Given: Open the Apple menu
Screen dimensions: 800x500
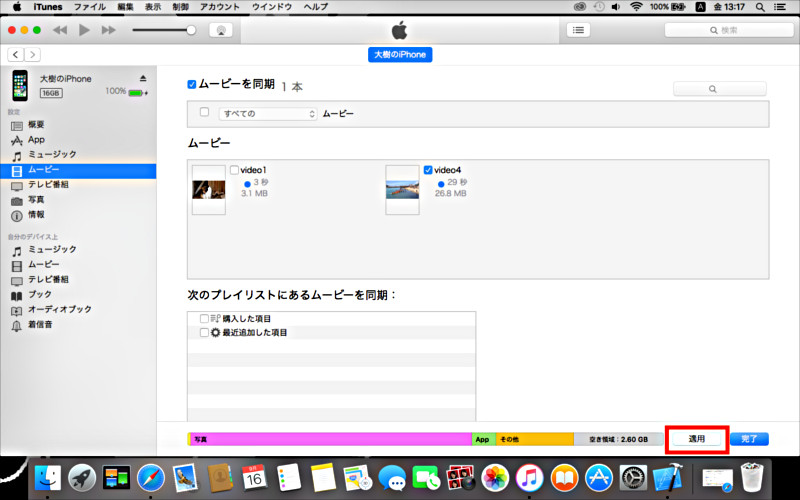Looking at the screenshot, I should pos(17,7).
